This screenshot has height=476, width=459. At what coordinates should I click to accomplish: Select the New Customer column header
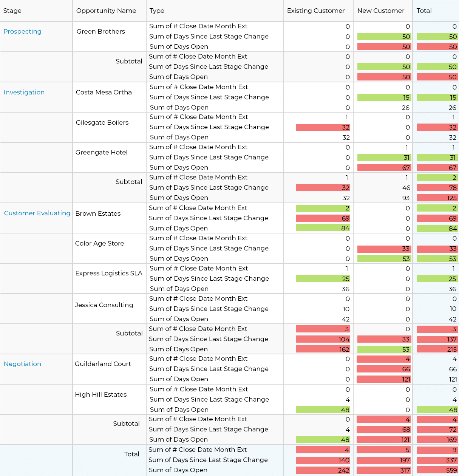pyautogui.click(x=381, y=11)
